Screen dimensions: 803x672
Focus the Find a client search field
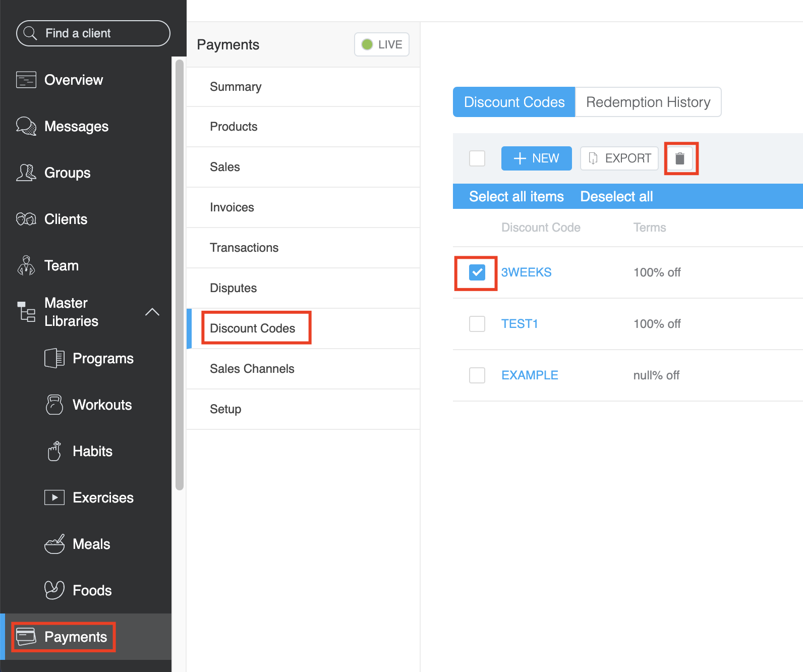click(93, 33)
